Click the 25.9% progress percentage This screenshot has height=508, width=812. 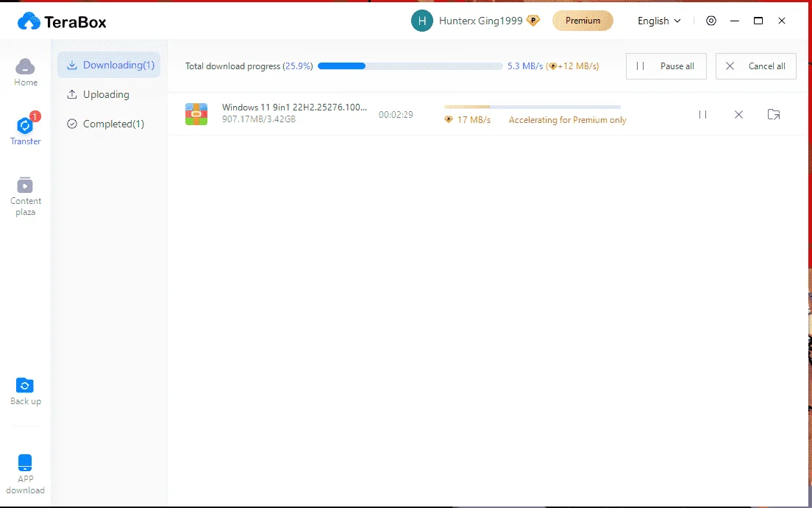299,66
